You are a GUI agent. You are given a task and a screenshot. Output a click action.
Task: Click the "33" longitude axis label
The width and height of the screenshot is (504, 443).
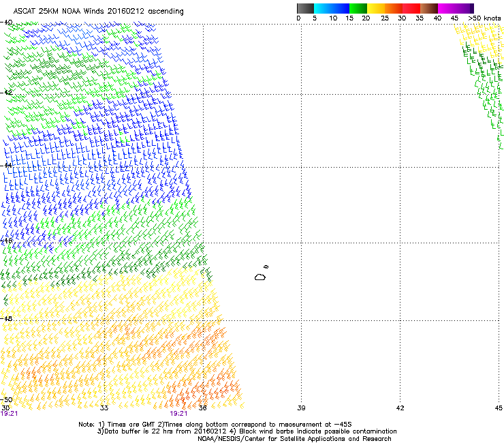[x=104, y=408]
